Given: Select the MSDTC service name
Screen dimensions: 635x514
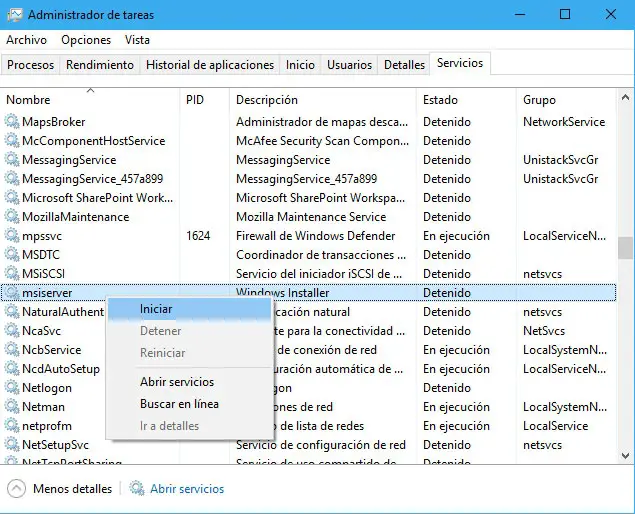Looking at the screenshot, I should tap(41, 255).
